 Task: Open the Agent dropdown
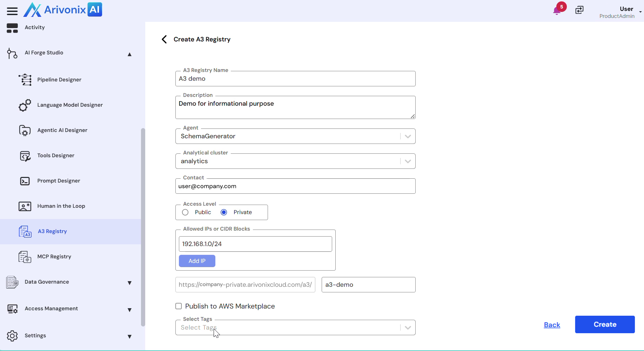tap(408, 136)
